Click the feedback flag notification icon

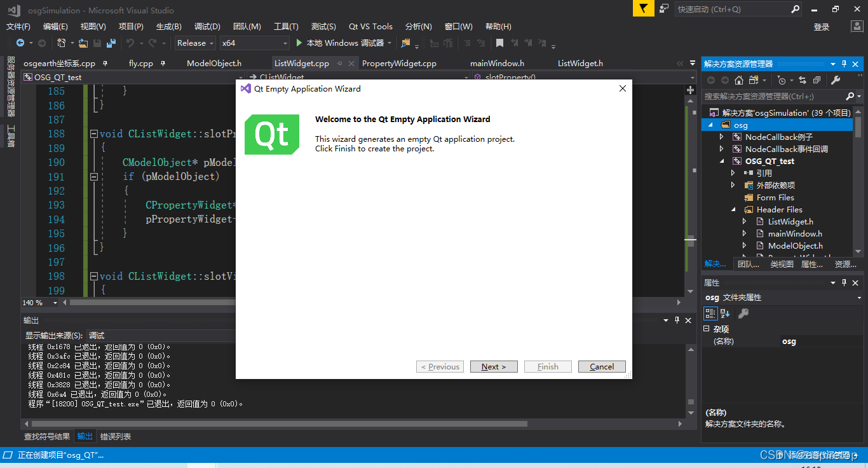click(x=643, y=9)
